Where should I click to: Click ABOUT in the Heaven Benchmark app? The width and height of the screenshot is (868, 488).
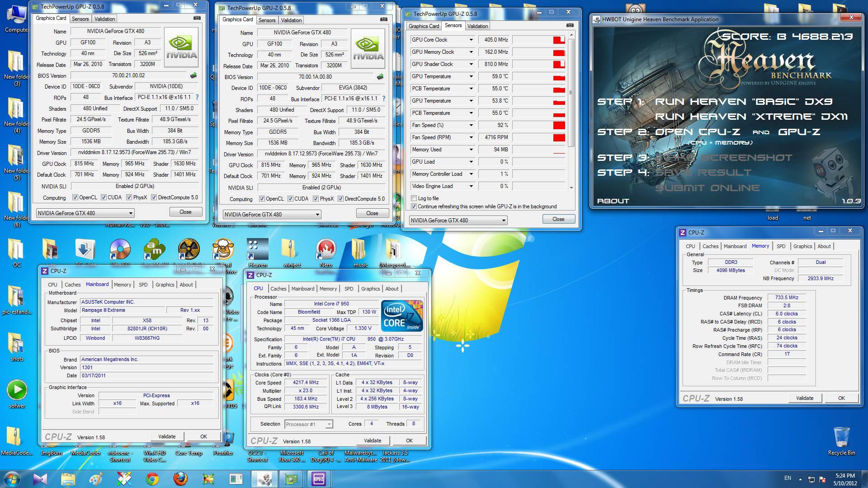pos(613,201)
